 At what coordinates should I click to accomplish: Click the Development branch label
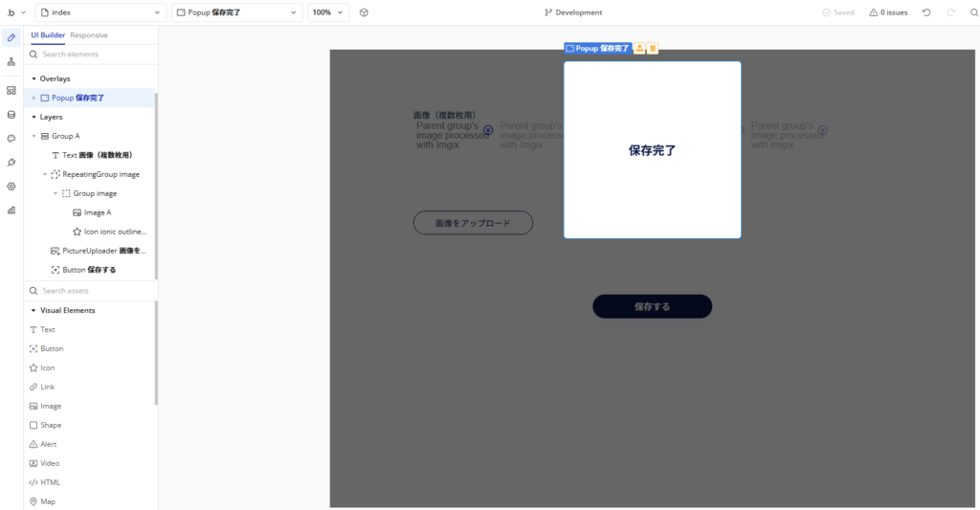coord(573,12)
